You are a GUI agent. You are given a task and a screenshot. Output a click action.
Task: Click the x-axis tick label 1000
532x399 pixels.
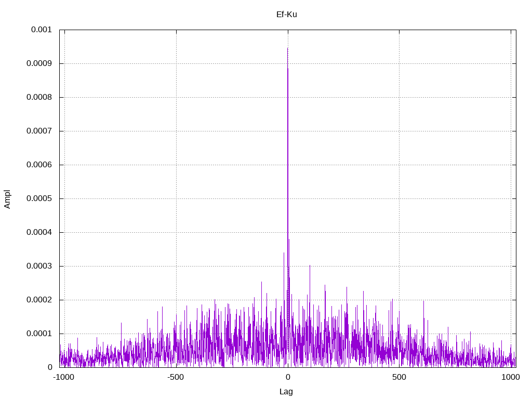(511, 377)
